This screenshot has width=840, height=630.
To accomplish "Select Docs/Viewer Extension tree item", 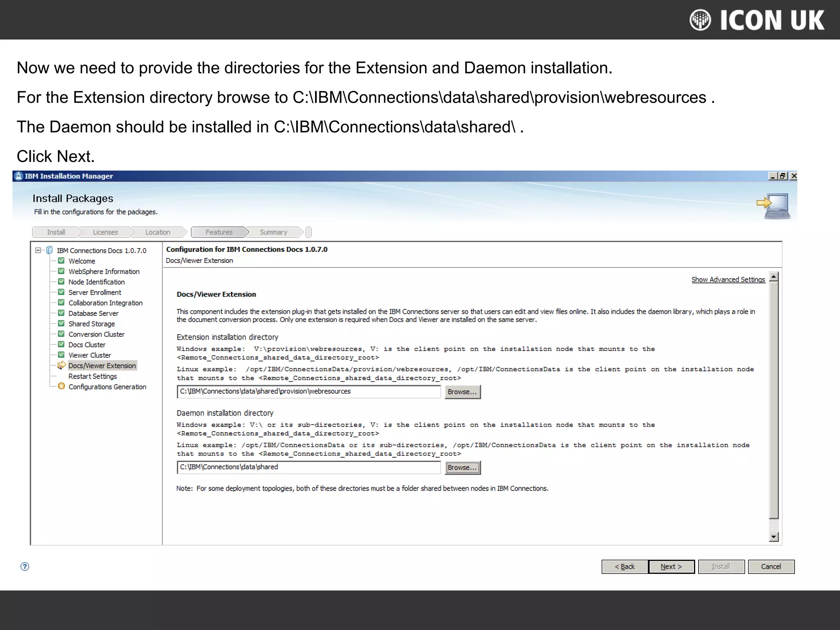I will [102, 365].
